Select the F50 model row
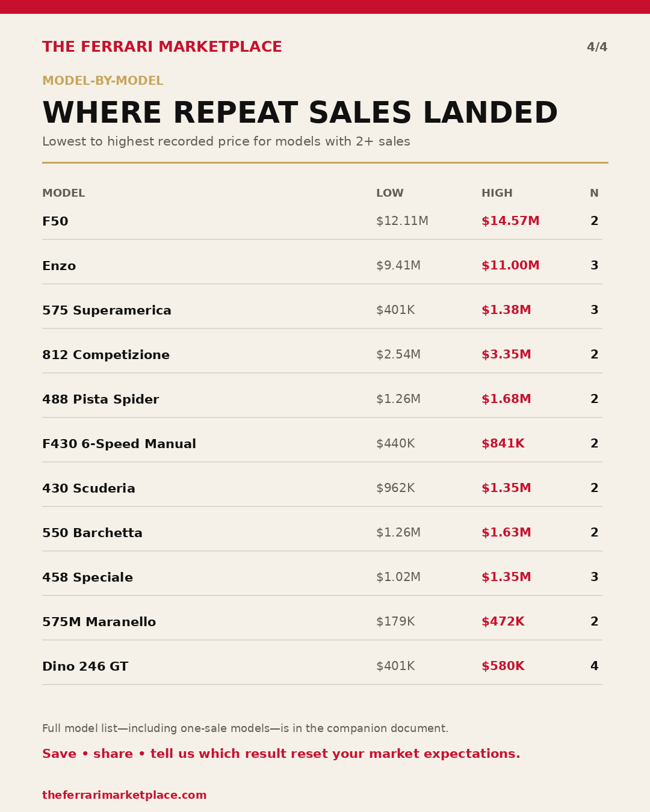650x812 pixels. pyautogui.click(x=322, y=221)
